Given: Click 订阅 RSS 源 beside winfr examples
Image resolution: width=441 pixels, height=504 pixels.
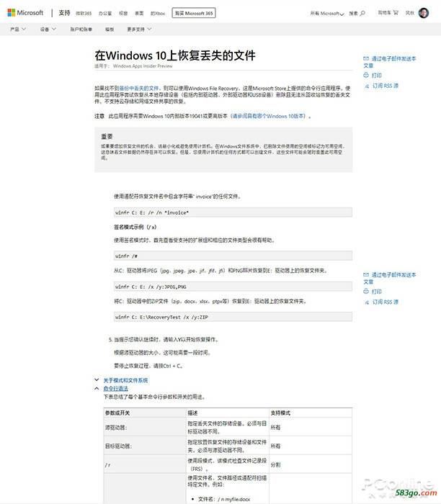Looking at the screenshot, I should pyautogui.click(x=386, y=302).
